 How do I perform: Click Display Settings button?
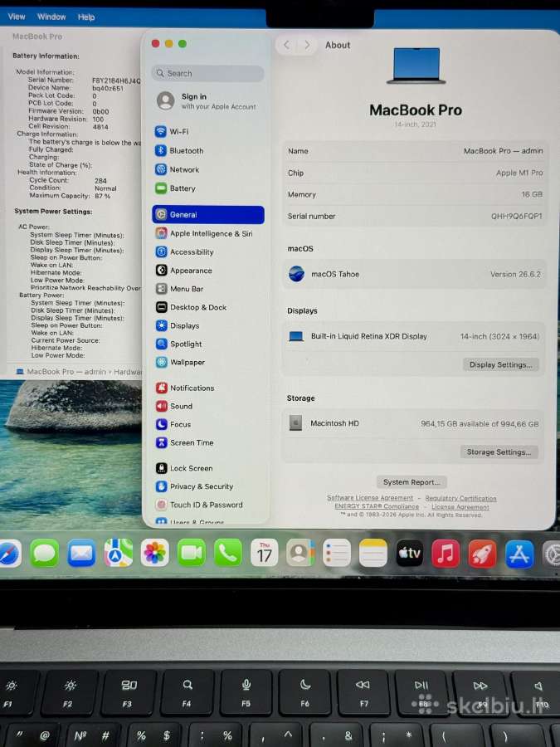tap(500, 364)
